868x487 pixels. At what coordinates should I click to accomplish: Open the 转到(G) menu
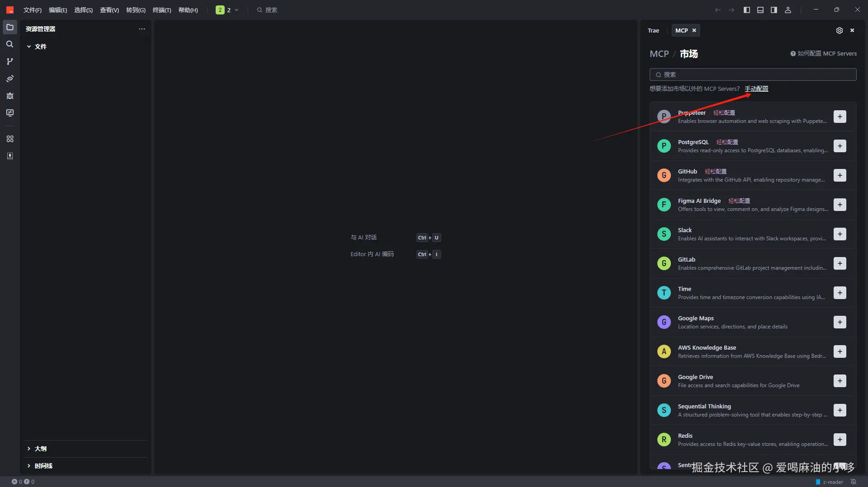(136, 10)
